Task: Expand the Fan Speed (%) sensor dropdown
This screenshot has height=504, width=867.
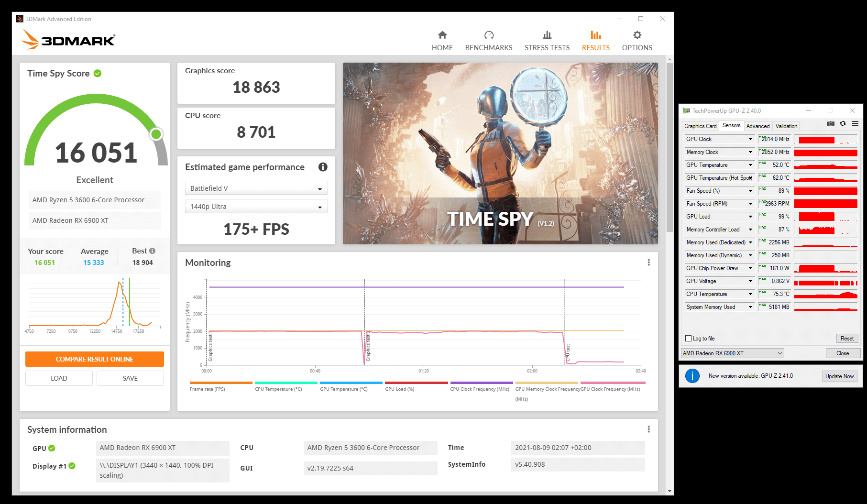Action: click(x=750, y=191)
